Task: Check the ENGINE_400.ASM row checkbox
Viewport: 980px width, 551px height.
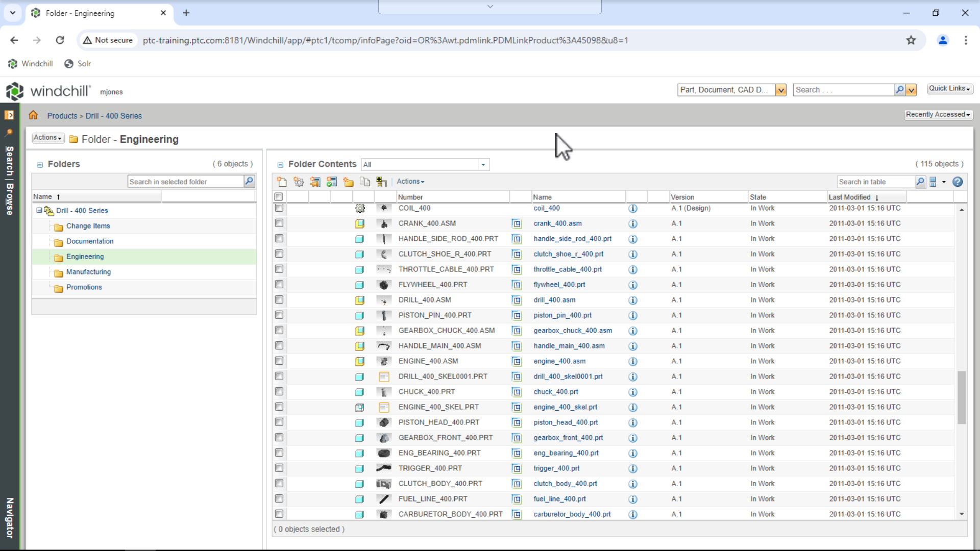Action: pos(279,361)
